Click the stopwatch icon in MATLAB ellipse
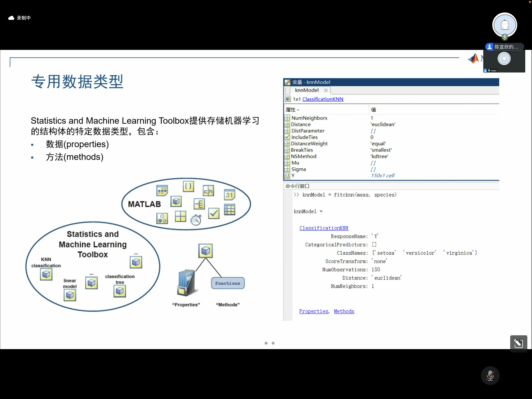The width and height of the screenshot is (532, 399). [196, 220]
